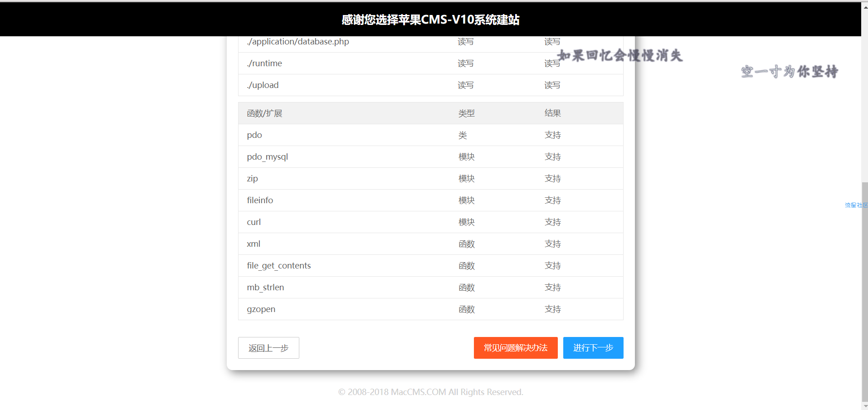This screenshot has height=410, width=868.
Task: Click 模块 type cell in fileinfo row
Action: (466, 200)
